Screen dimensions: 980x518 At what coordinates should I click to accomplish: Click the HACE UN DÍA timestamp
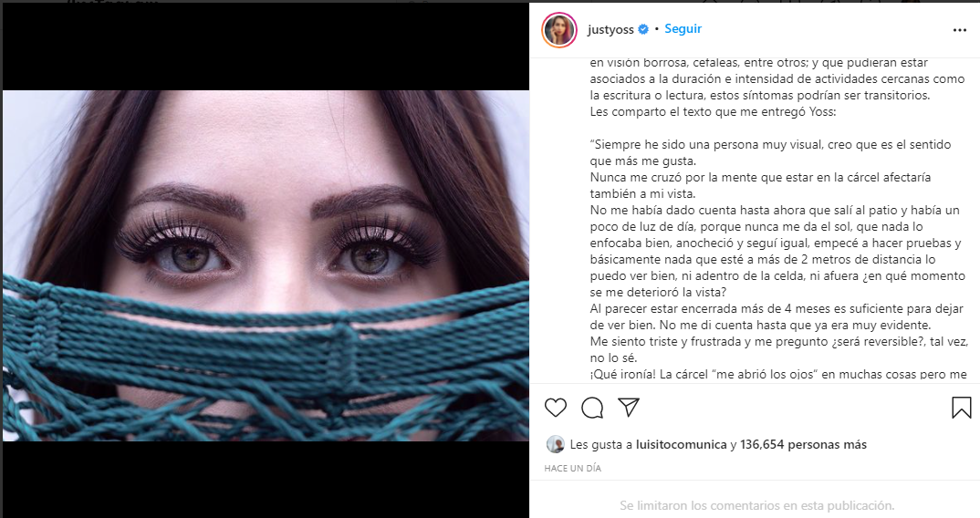(x=572, y=468)
